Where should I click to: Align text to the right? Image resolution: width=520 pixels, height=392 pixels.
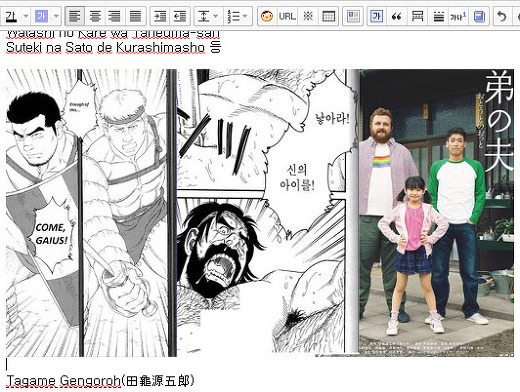pyautogui.click(x=115, y=16)
